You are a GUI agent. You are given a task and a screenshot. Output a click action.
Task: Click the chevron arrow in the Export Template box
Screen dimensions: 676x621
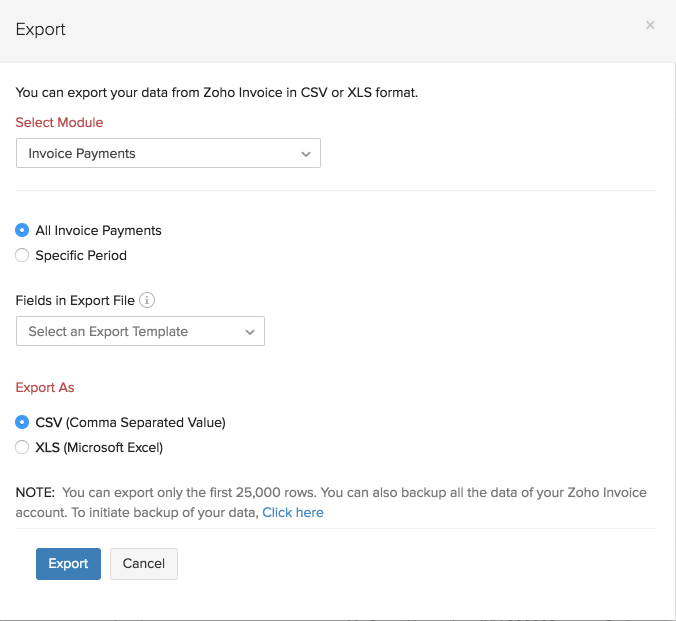coord(250,332)
